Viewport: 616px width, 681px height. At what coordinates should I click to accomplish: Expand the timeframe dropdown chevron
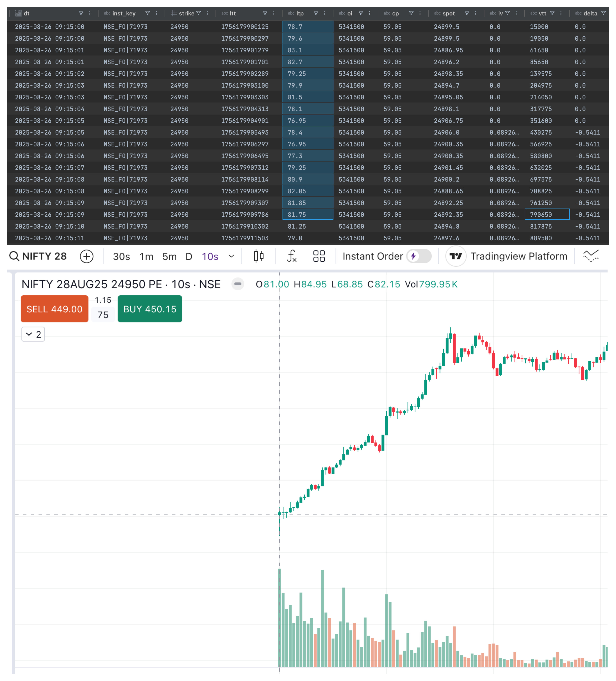tap(231, 256)
